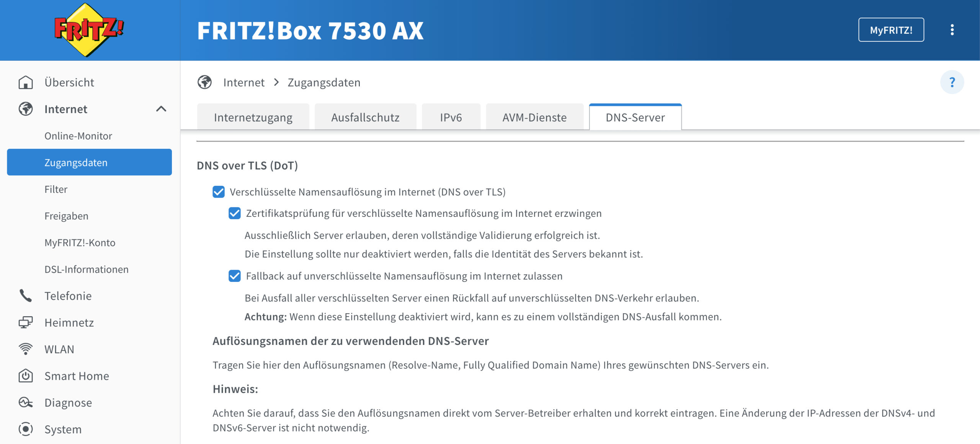Click the Diagnose icon in sidebar
980x444 pixels.
tap(26, 402)
